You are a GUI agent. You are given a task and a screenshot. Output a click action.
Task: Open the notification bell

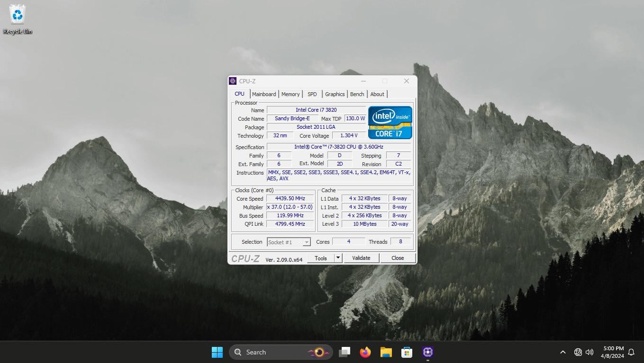pos(631,352)
